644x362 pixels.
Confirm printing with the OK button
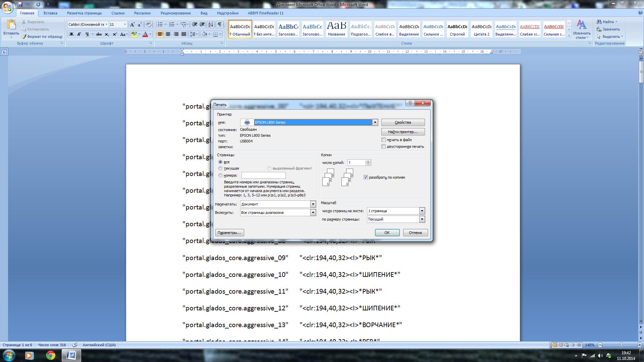pyautogui.click(x=387, y=233)
